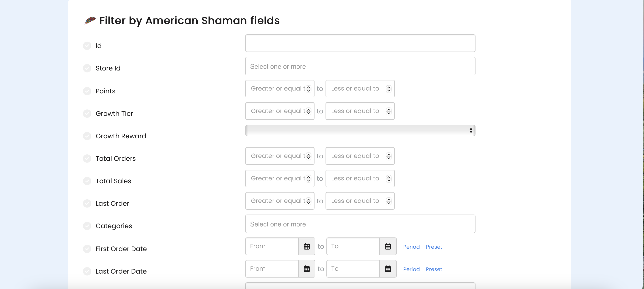Click Preset link for Last Order Date
This screenshot has width=644, height=289.
click(x=434, y=269)
